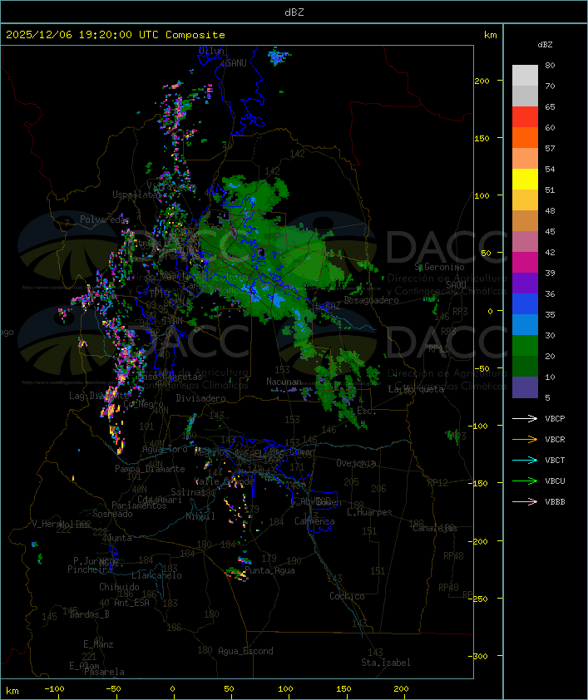Click the Pincheira map label
The image size is (588, 700).
click(90, 569)
